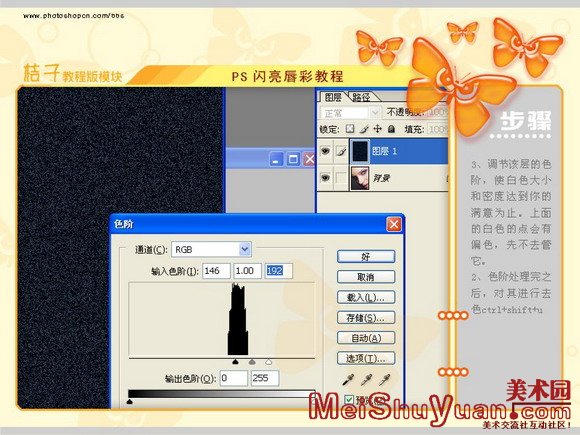
Task: Hide the 图层 1 layer eye
Action: [x=325, y=151]
